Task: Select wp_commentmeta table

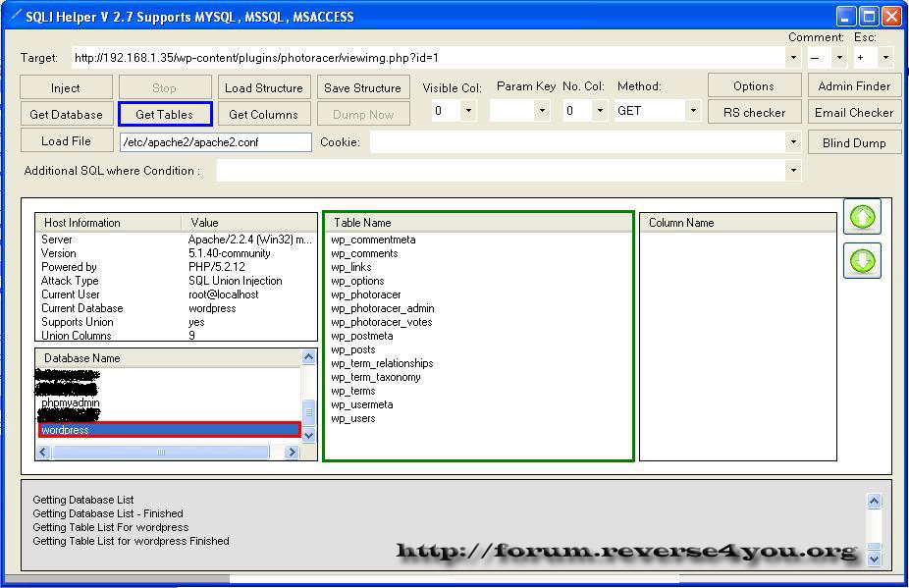Action: click(x=373, y=240)
